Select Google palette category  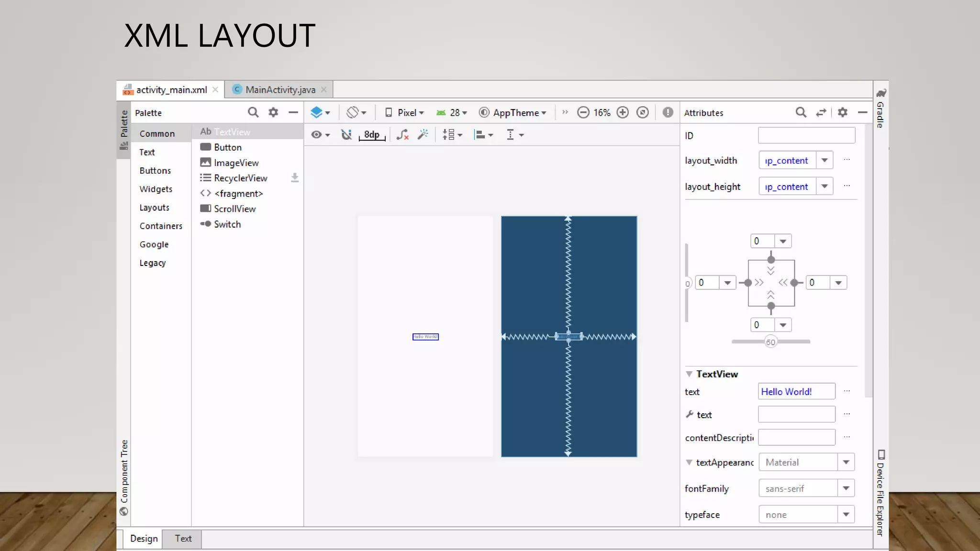pyautogui.click(x=161, y=244)
